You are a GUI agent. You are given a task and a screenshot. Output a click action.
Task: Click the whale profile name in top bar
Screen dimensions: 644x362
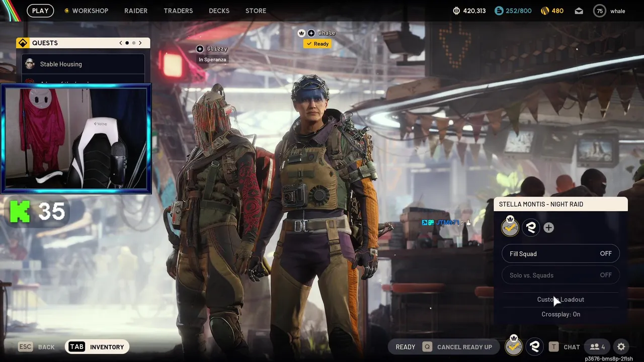(618, 11)
